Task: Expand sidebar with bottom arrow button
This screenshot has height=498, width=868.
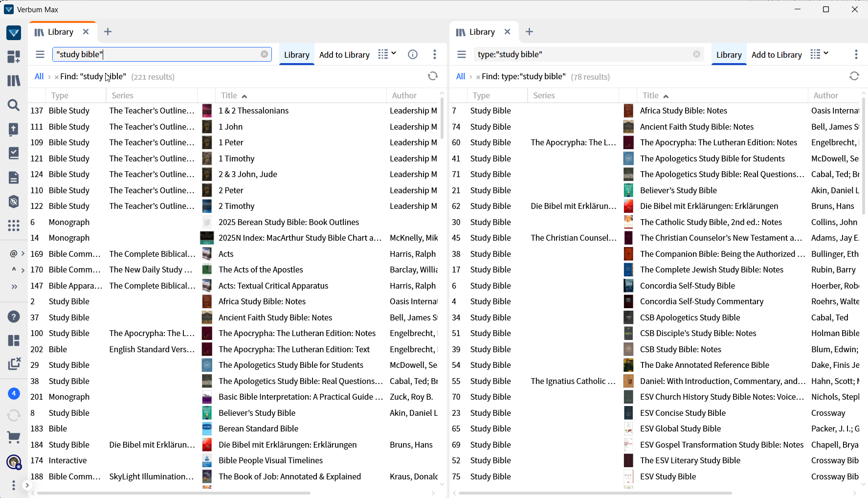Action: (27, 485)
